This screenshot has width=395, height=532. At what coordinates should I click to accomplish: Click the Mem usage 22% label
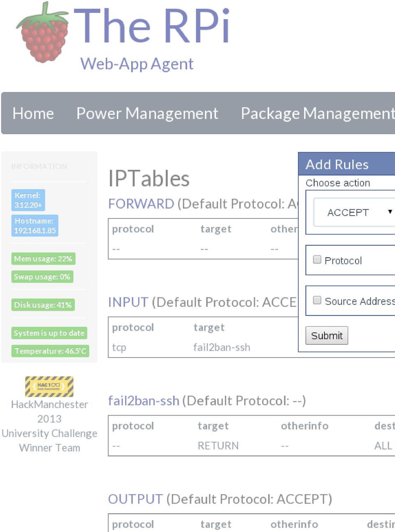point(43,259)
